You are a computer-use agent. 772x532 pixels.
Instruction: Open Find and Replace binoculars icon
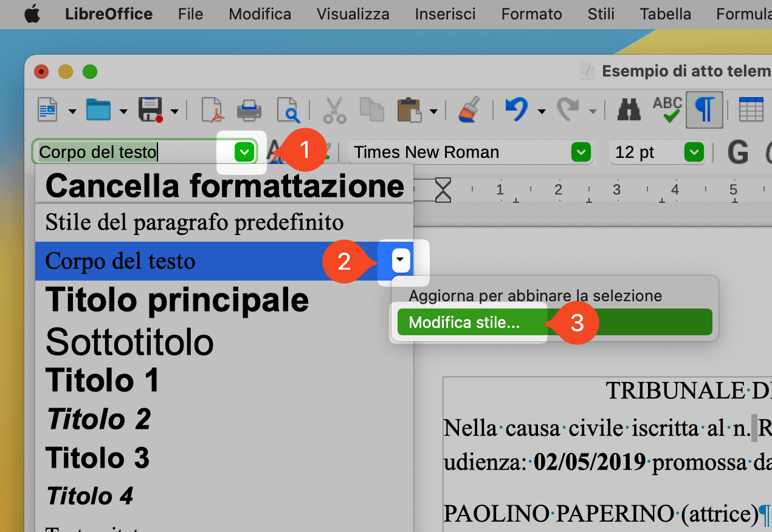pyautogui.click(x=629, y=110)
